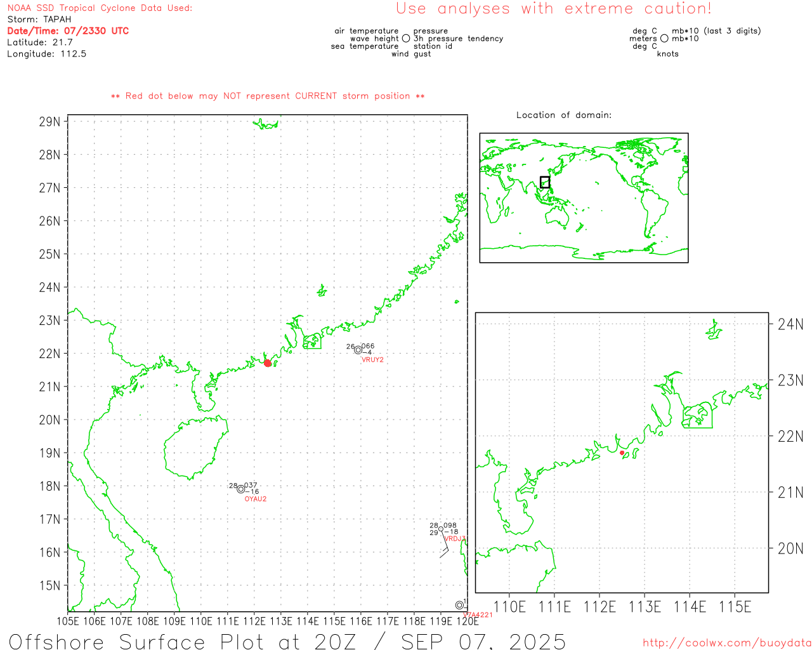The height and width of the screenshot is (650, 812).
Task: Click the units legend circle beside meters
Action: (x=664, y=39)
